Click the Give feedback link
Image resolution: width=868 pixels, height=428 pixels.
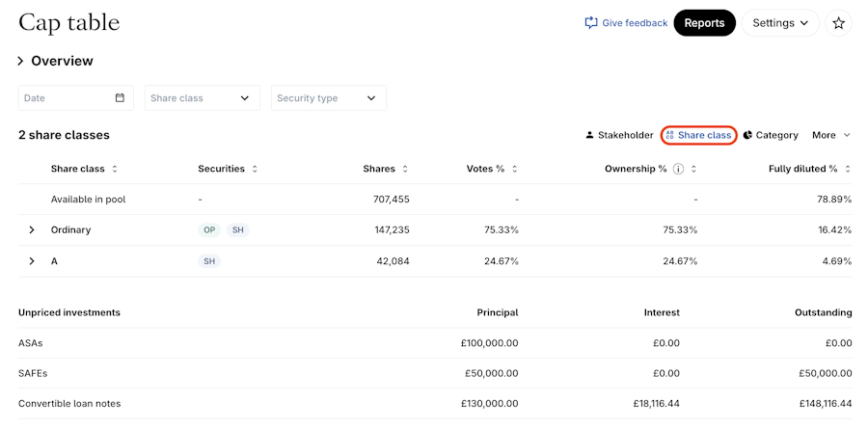(x=626, y=23)
